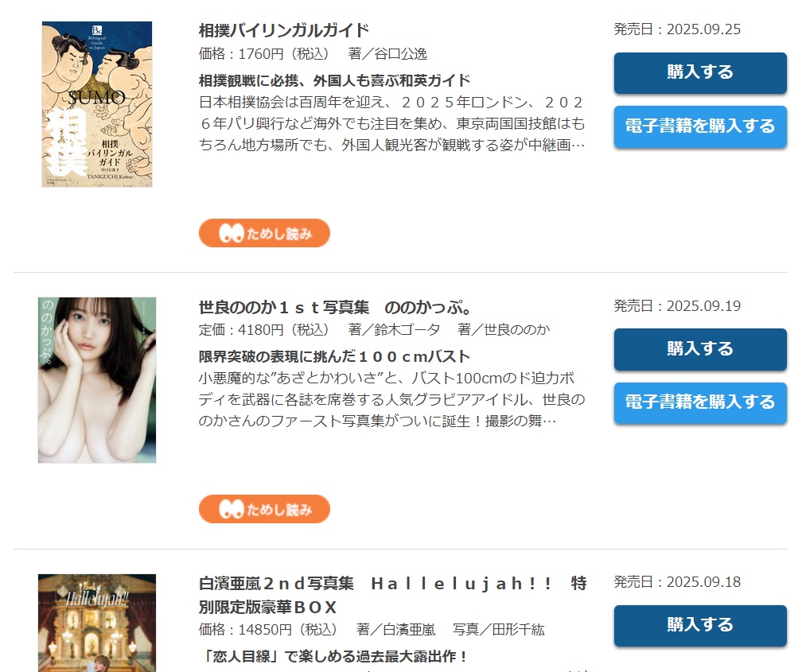Buy the ののかっぷ e-book edition
806x672 pixels.
pos(700,402)
